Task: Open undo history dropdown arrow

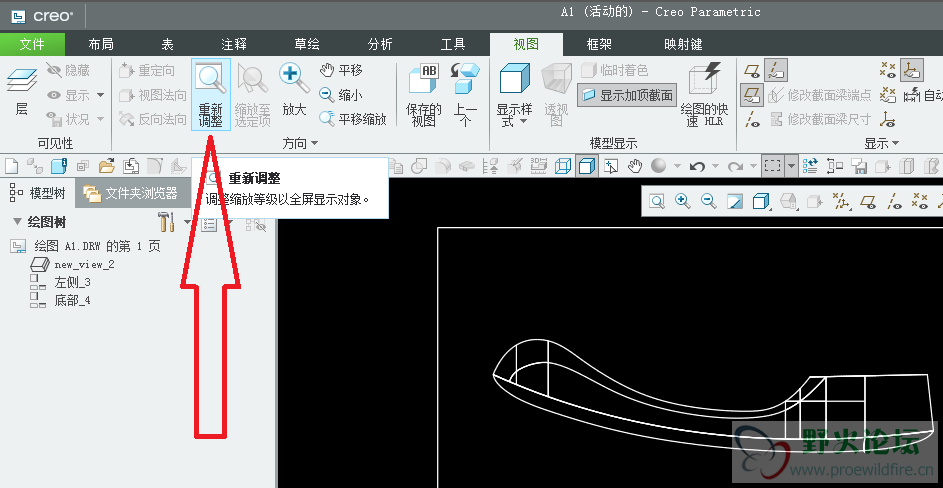Action: (715, 166)
